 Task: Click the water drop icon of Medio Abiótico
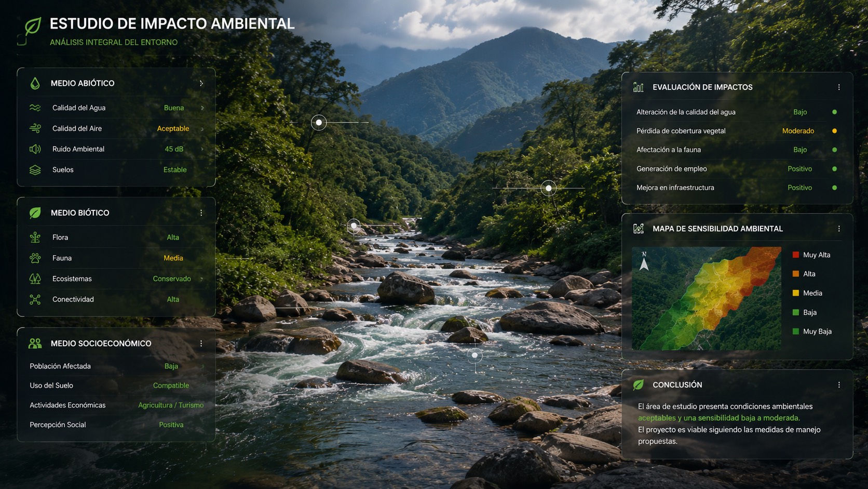tap(35, 83)
